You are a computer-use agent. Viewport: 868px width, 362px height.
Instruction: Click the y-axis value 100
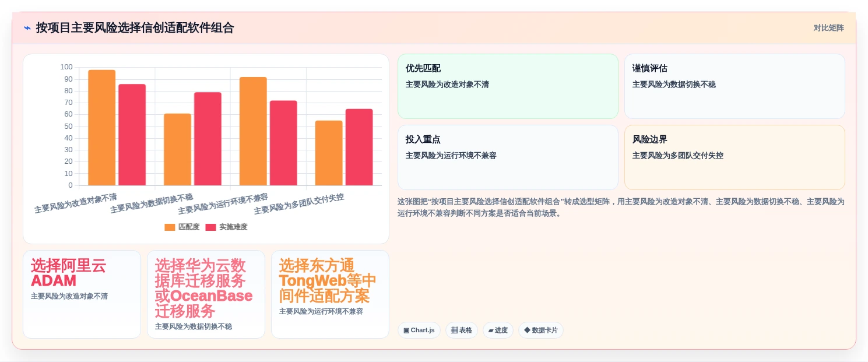(x=66, y=67)
